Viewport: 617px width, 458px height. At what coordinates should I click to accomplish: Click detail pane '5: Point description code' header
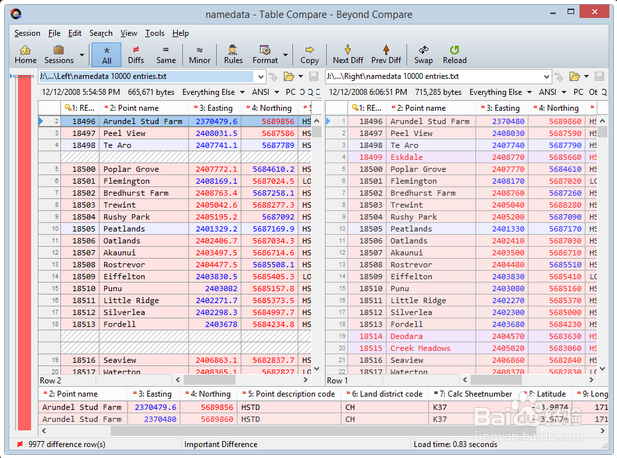pos(291,394)
